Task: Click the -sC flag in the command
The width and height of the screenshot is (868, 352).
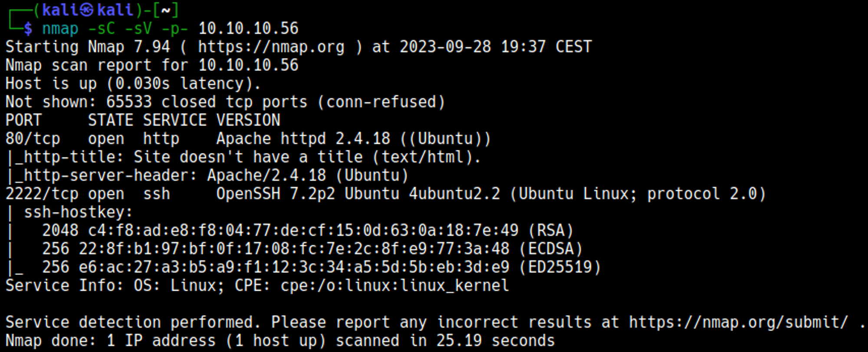Action: [102, 29]
